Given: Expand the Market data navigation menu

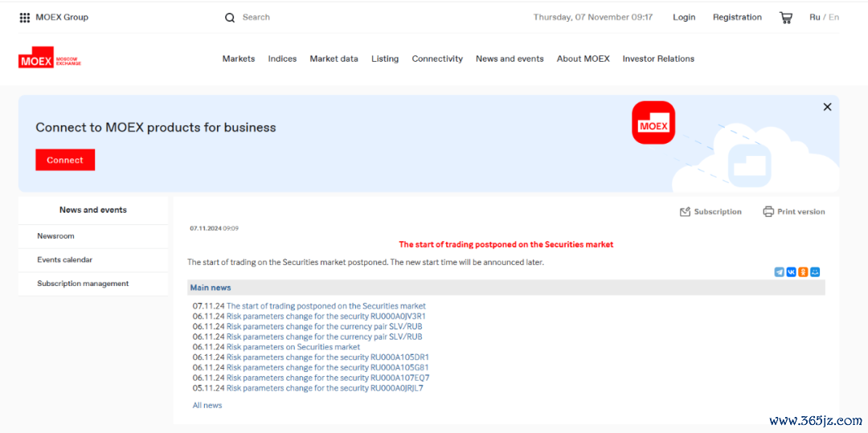Looking at the screenshot, I should (334, 59).
